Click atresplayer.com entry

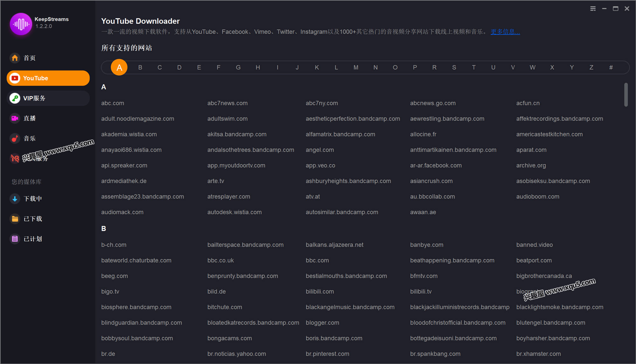click(229, 197)
